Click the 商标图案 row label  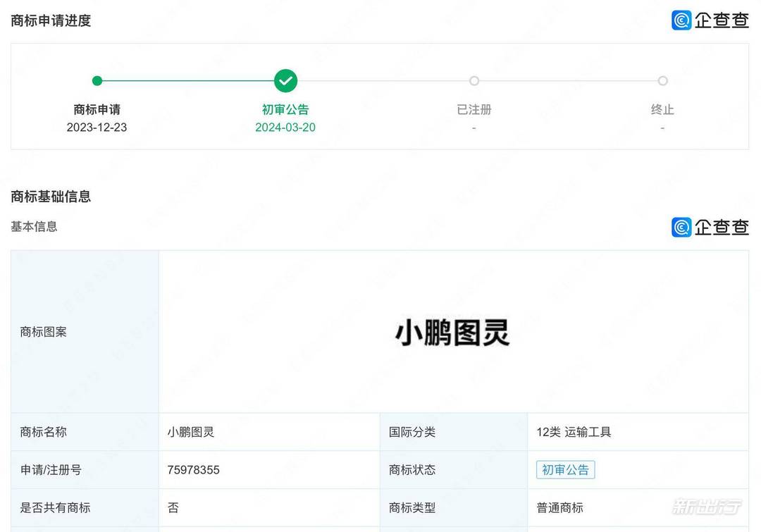[x=43, y=331]
